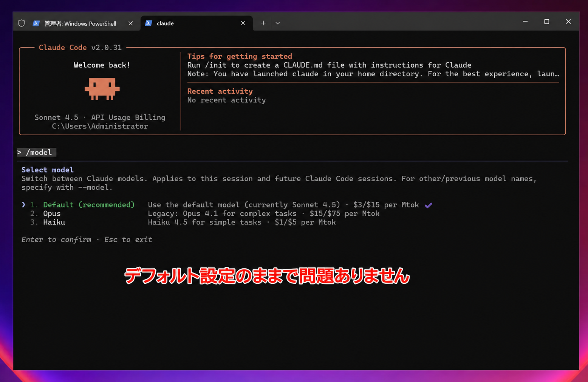The width and height of the screenshot is (588, 382).
Task: Close the Windows PowerShell administrator tab
Action: tap(130, 23)
